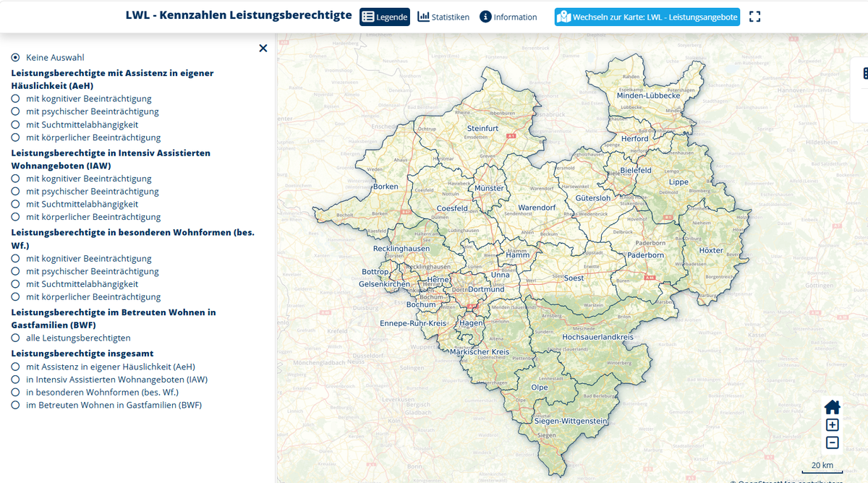The height and width of the screenshot is (483, 868).
Task: Click the Gelsenkirchen label on map
Action: (x=385, y=284)
